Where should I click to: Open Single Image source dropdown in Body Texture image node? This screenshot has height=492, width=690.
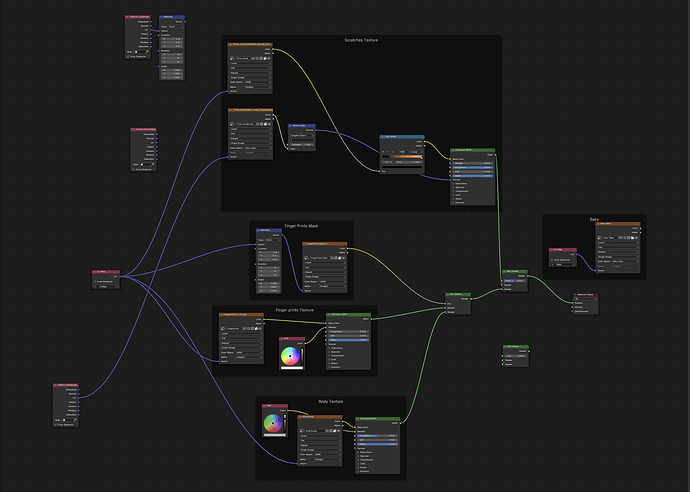point(319,450)
